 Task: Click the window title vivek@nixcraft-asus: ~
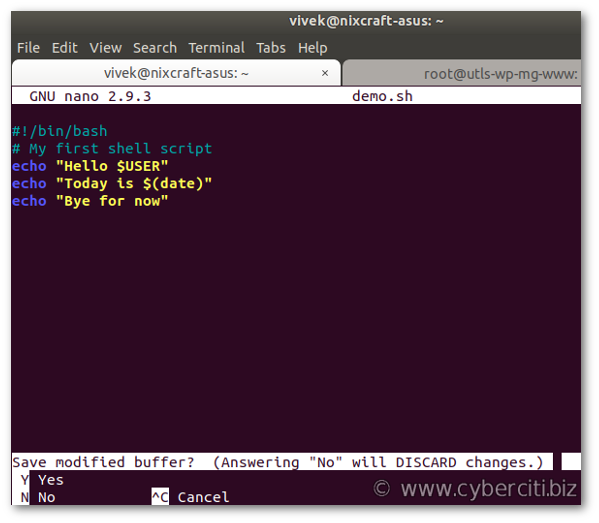[x=366, y=21]
